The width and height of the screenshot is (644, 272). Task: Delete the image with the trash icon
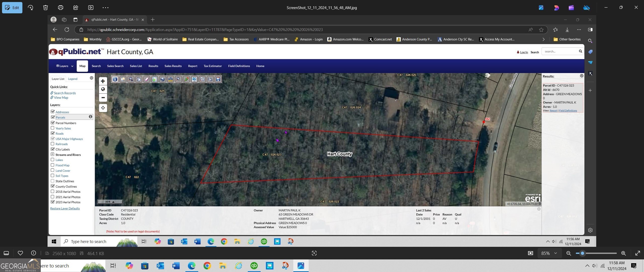(x=46, y=8)
